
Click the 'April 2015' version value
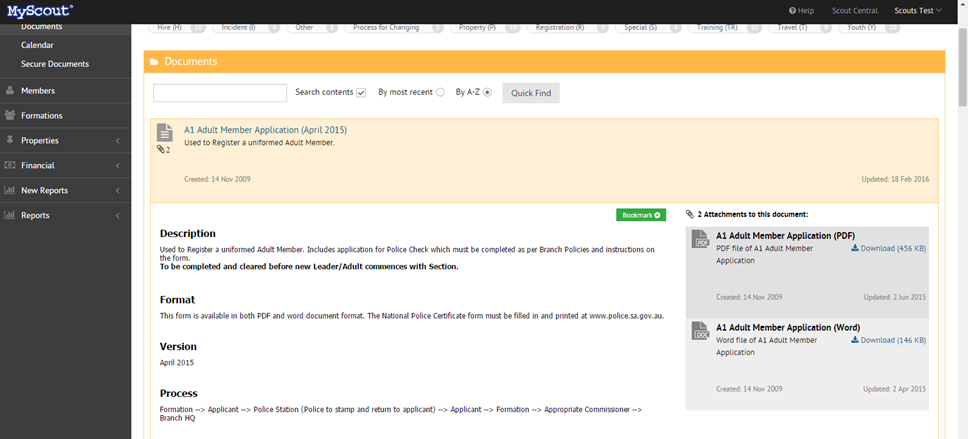[177, 362]
